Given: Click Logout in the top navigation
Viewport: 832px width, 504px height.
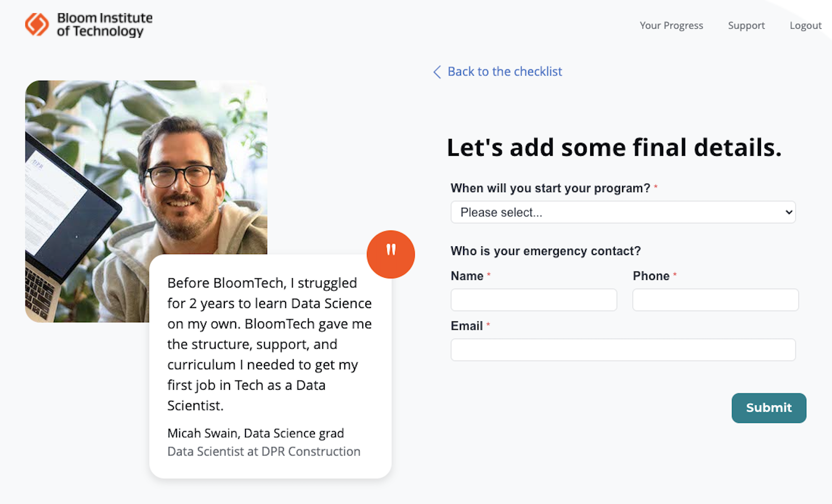Looking at the screenshot, I should pos(805,26).
